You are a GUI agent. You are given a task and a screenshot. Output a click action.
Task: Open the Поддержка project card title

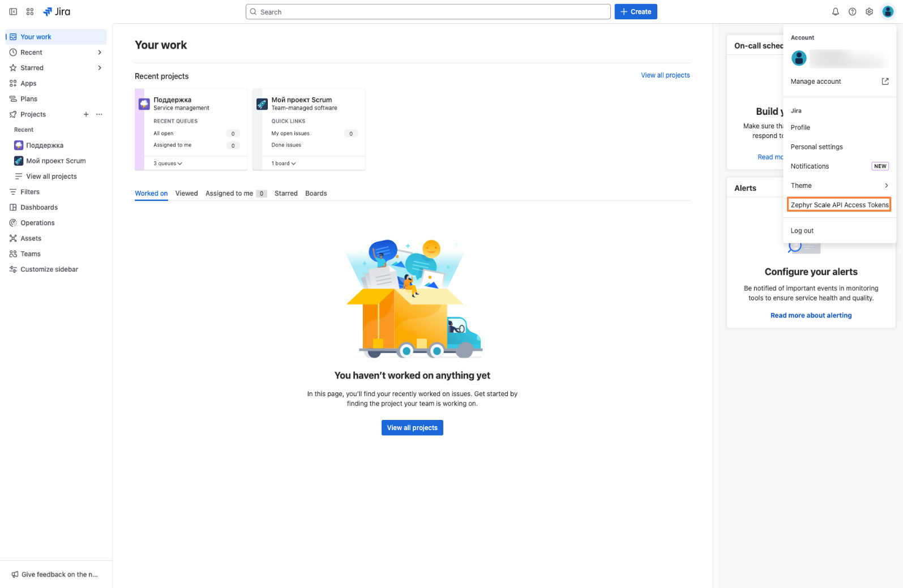173,100
